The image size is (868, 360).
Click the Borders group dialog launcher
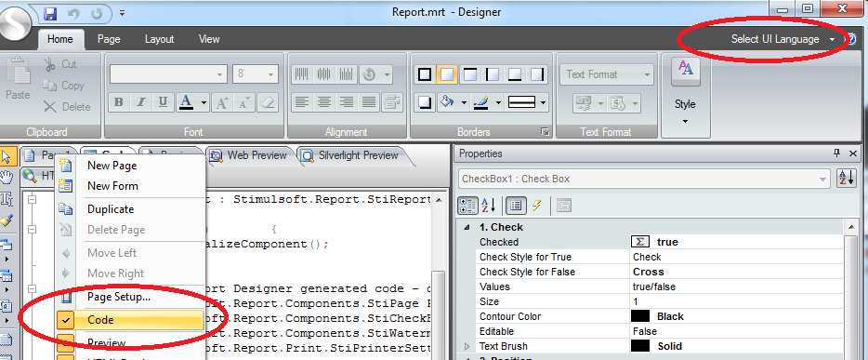[546, 132]
